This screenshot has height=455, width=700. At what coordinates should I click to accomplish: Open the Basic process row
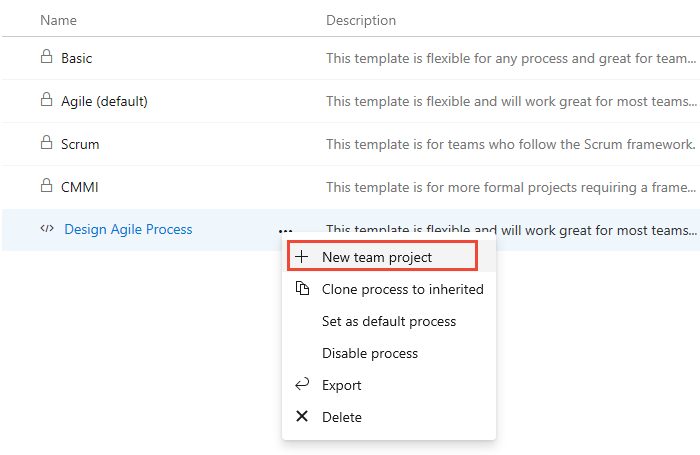coord(76,58)
